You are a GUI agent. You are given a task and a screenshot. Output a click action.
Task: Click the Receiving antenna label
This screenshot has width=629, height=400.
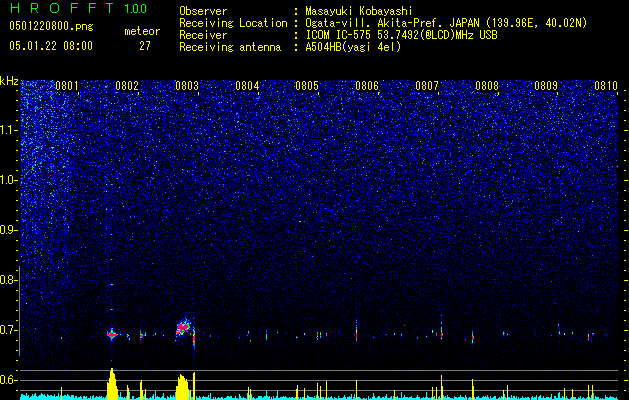coord(230,47)
